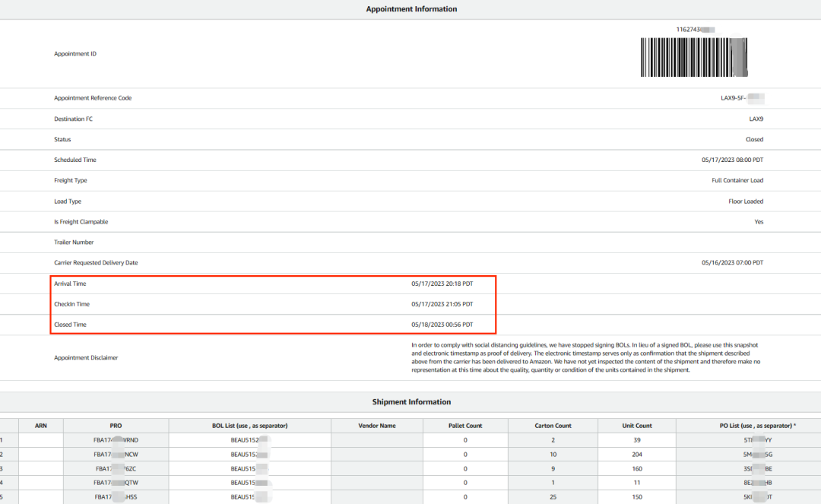Select the Unit Count column header
The image size is (821, 504).
(637, 426)
